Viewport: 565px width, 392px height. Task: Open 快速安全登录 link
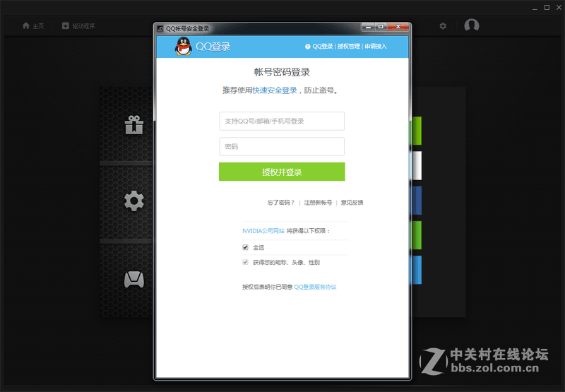(275, 90)
